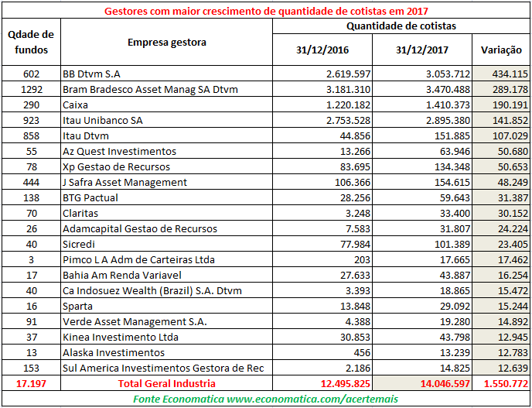Select the 'Xp Gestao de Recursos' cell

tap(166, 166)
